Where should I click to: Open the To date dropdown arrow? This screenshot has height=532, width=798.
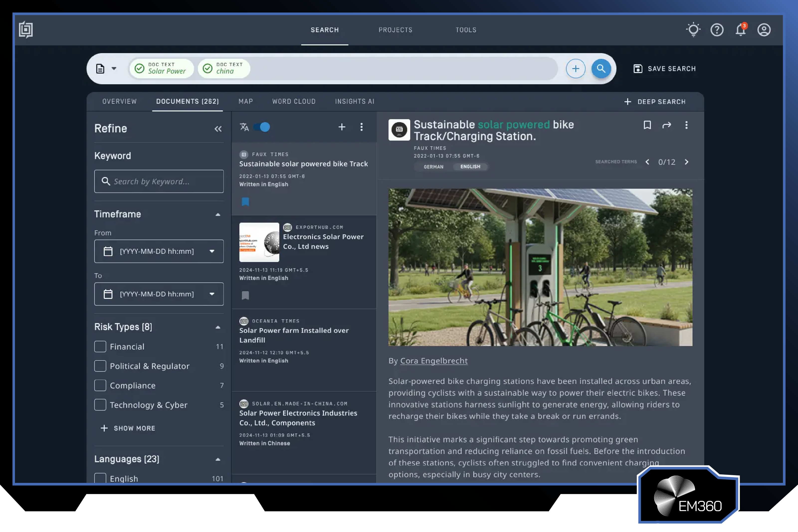point(212,294)
